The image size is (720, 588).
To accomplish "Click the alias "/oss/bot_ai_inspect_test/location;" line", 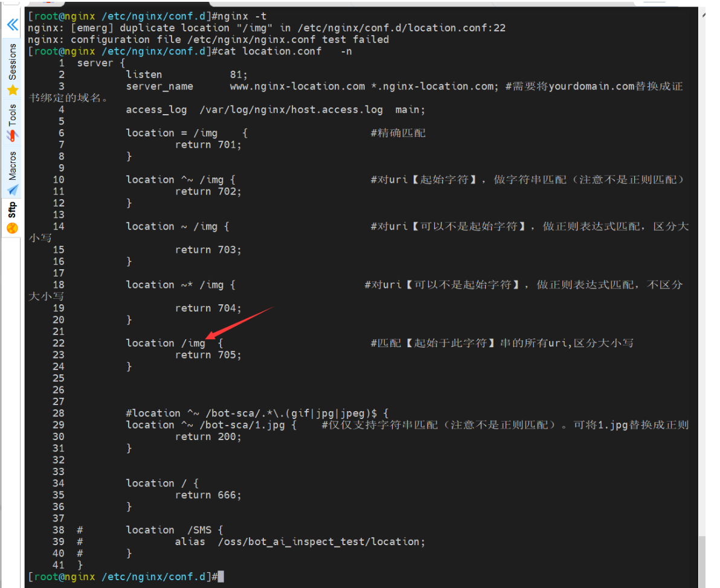I will [300, 542].
